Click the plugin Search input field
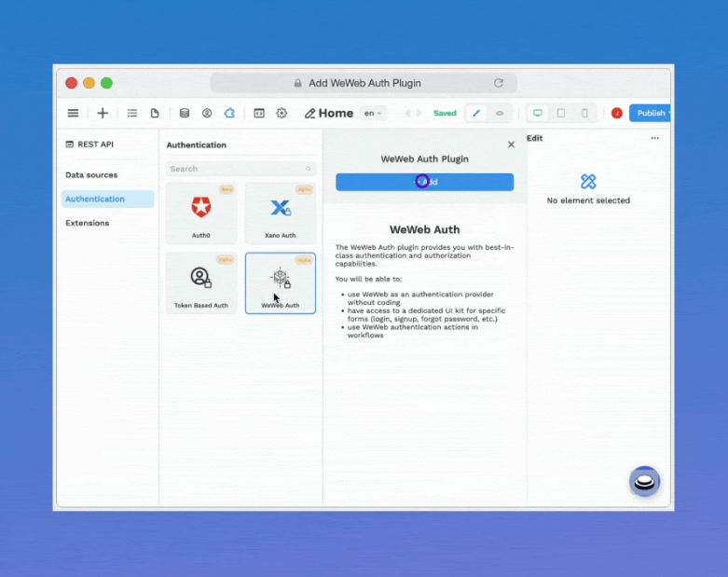Viewport: 728px width, 577px height. click(240, 169)
